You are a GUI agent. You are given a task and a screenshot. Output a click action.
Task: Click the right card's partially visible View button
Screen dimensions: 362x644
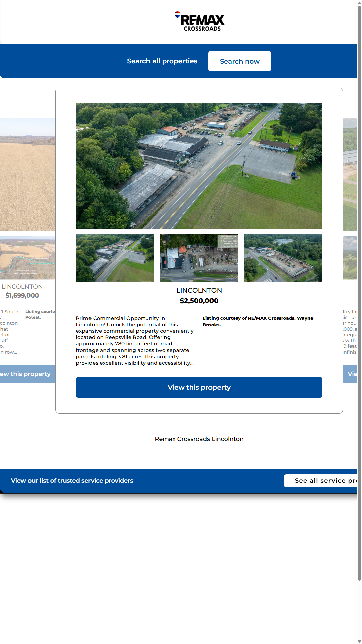350,374
